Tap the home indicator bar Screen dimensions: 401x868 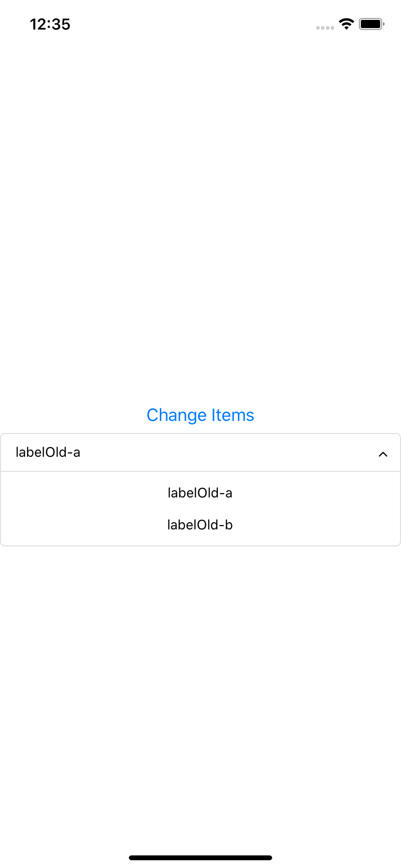pyautogui.click(x=200, y=856)
